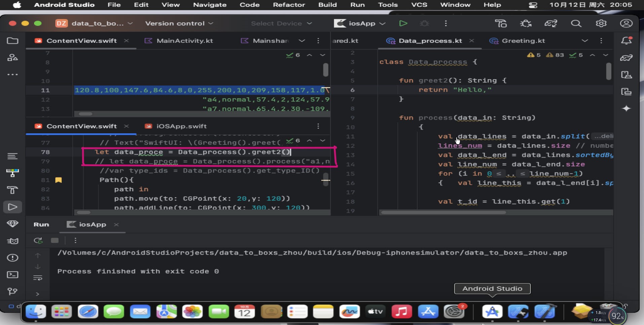The width and height of the screenshot is (644, 325).
Task: Run the iosApp configuration
Action: click(403, 23)
